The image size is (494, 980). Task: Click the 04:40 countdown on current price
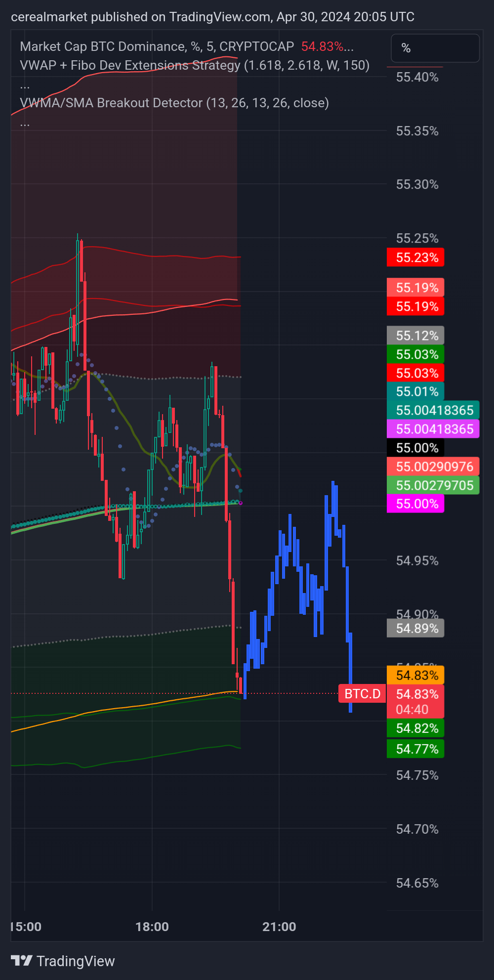(412, 710)
